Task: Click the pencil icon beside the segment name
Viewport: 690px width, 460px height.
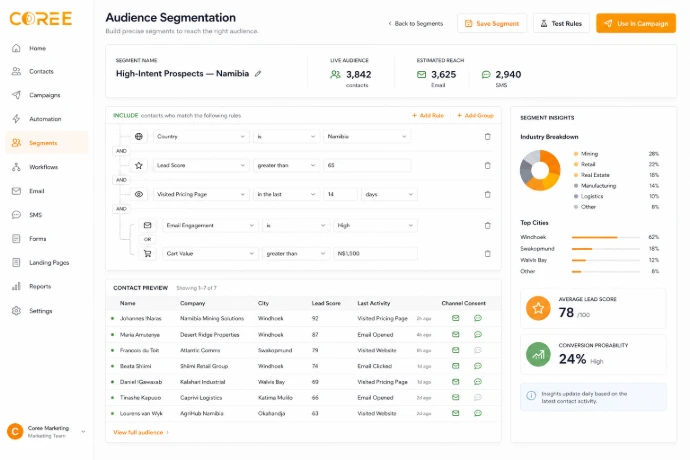Action: click(258, 74)
